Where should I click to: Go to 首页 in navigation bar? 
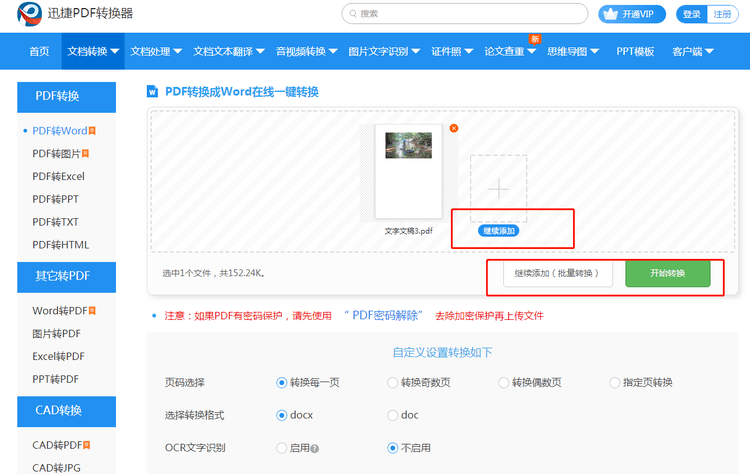(39, 51)
